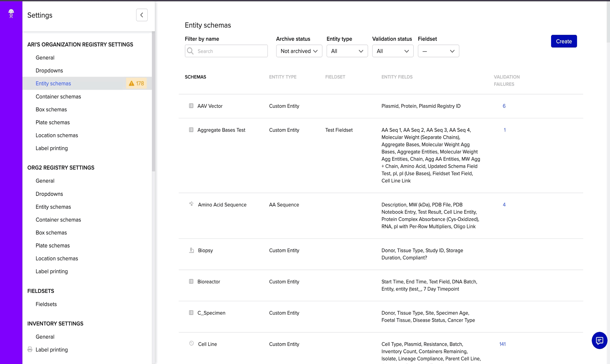The height and width of the screenshot is (364, 610).
Task: Collapse the Settings sidebar with the chevron button
Action: (x=142, y=15)
